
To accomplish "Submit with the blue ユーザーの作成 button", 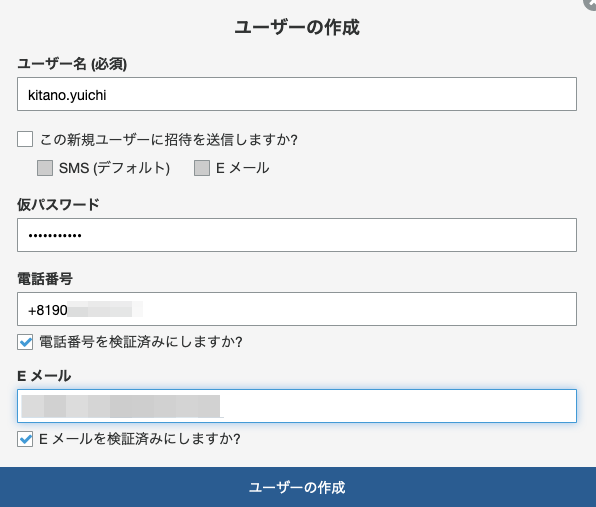I will coord(298,487).
